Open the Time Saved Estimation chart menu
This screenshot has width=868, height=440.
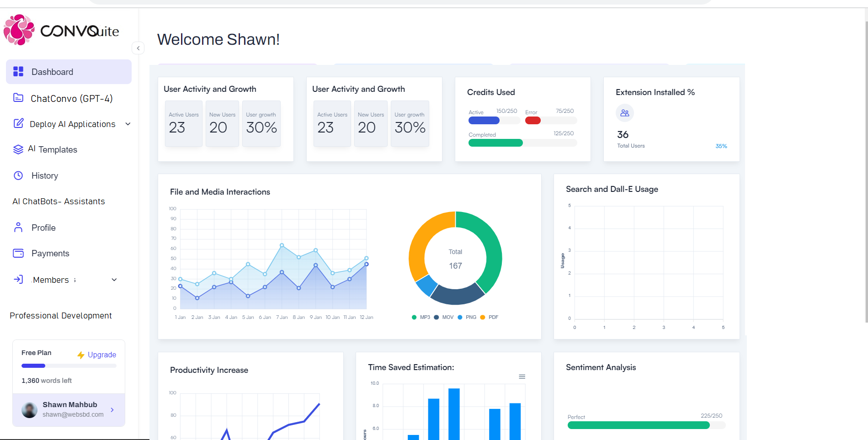[522, 376]
